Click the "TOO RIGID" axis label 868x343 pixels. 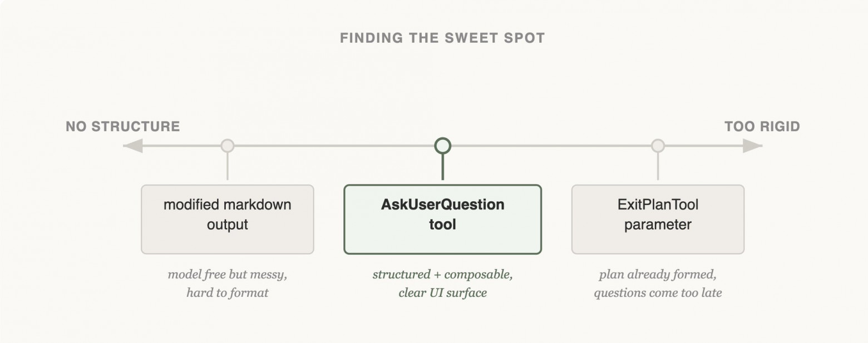click(x=762, y=127)
